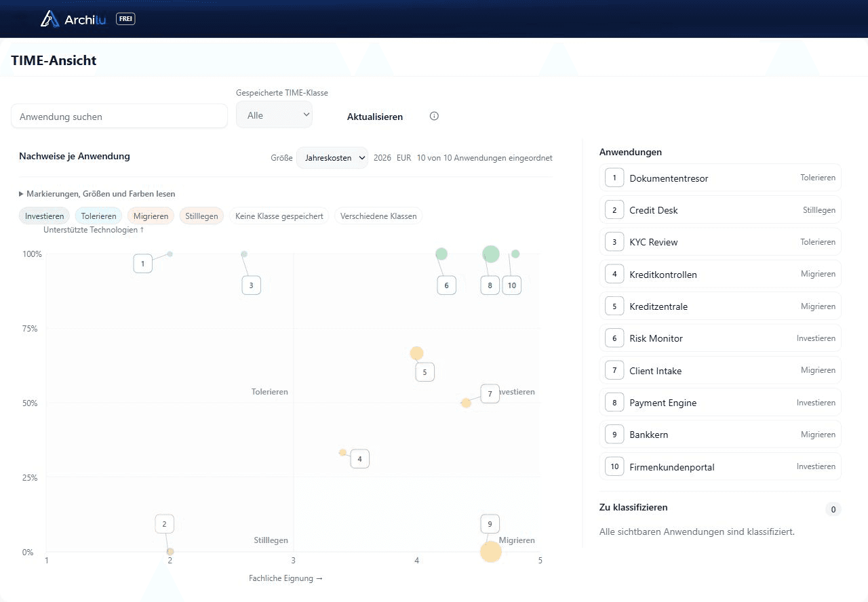Select chart marker number 1
The image size is (868, 602).
(142, 264)
